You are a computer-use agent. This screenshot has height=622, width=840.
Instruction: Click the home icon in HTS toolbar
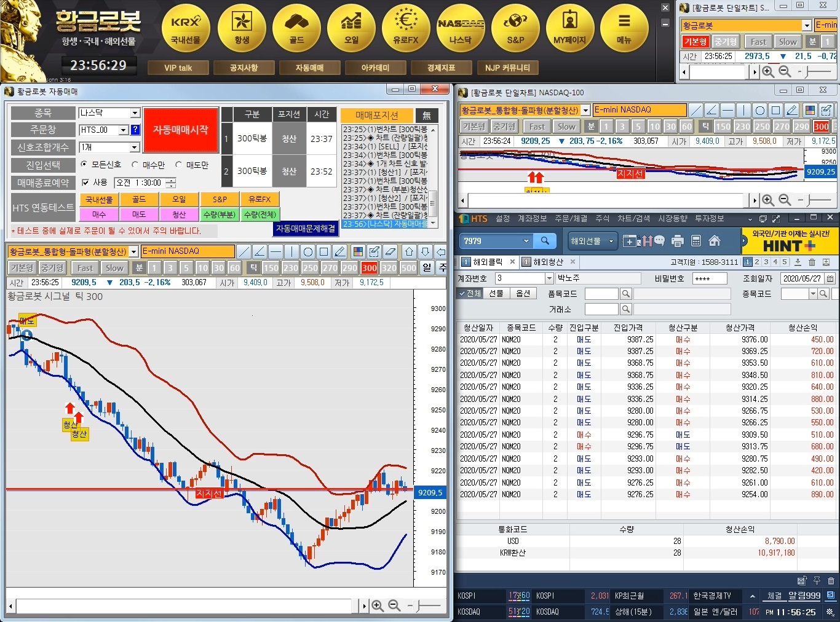(x=715, y=241)
